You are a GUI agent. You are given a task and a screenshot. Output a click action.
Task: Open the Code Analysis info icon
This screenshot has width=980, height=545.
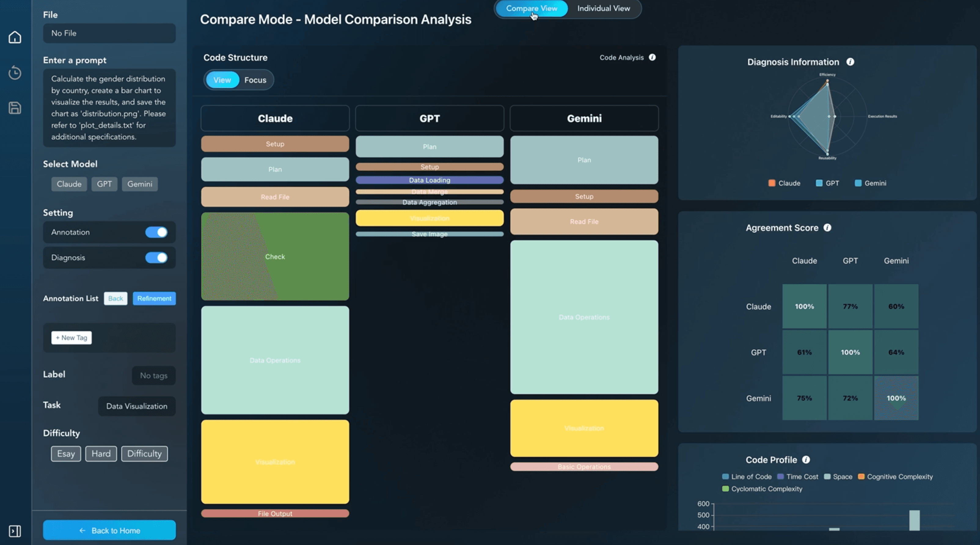point(652,57)
